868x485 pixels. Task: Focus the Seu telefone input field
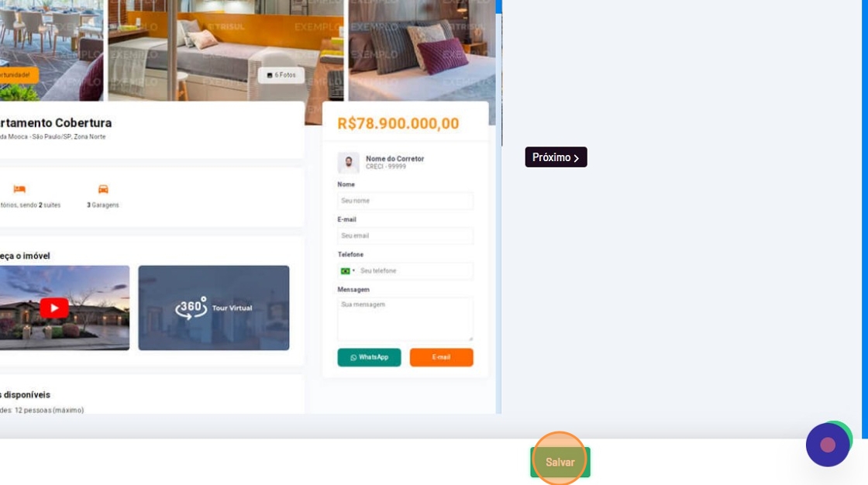point(415,270)
